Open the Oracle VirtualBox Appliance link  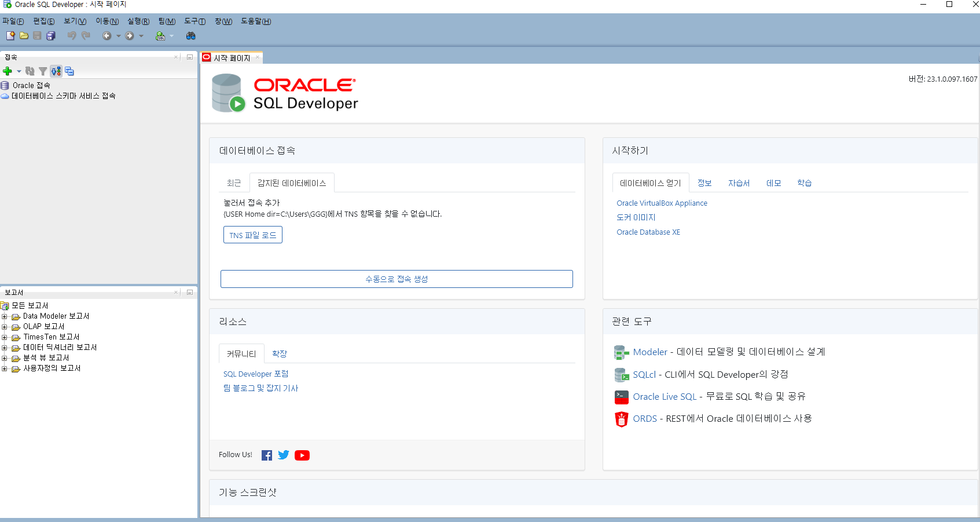click(x=662, y=203)
